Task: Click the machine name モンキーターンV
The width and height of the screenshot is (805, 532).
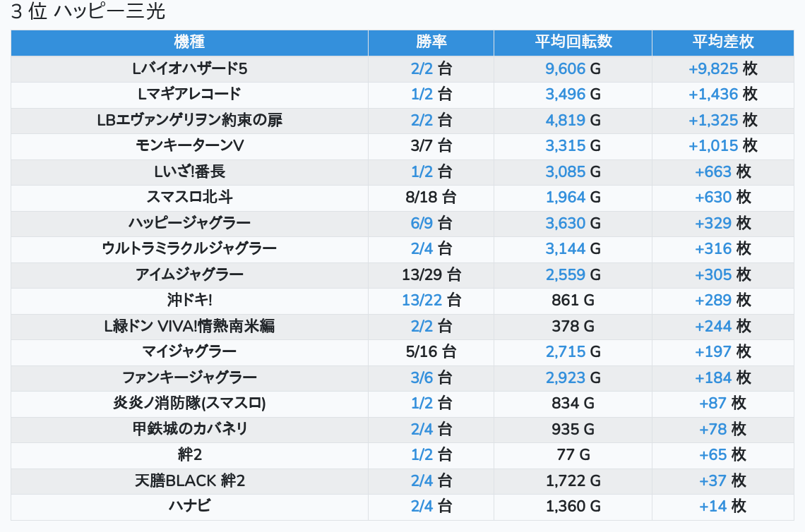Action: point(189,145)
